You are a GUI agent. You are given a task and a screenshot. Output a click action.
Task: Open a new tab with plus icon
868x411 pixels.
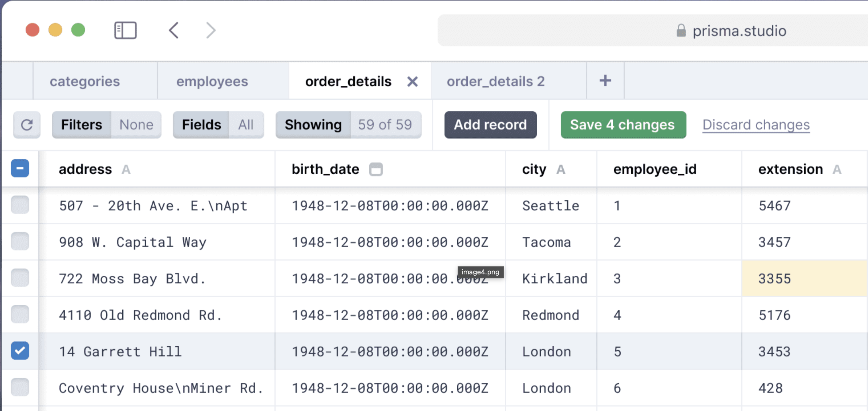pyautogui.click(x=605, y=81)
